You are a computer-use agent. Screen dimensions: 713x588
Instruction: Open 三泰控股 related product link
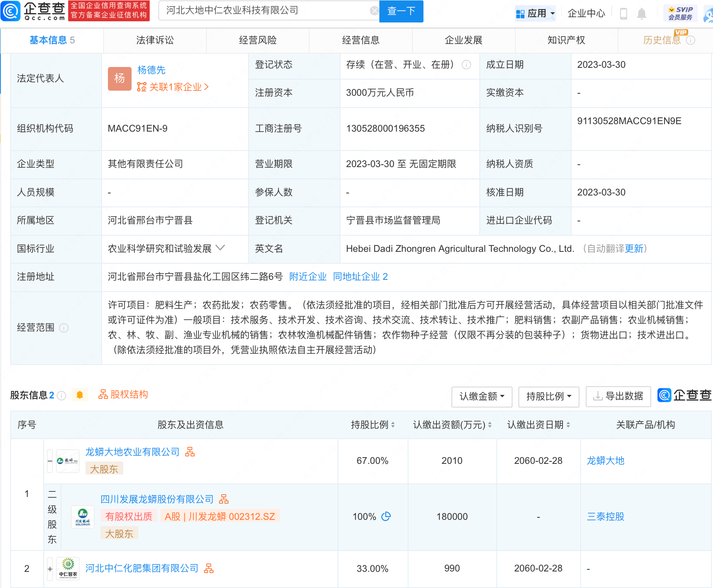[605, 517]
